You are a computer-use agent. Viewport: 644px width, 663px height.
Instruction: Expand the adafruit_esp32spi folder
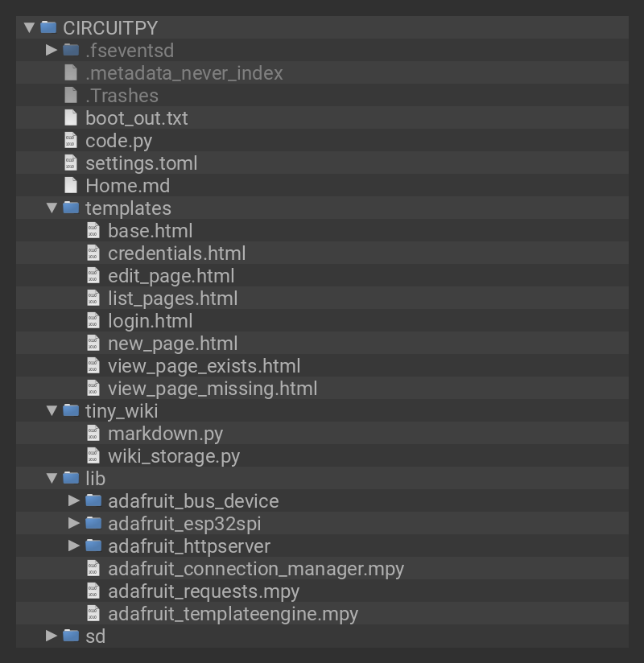(74, 523)
